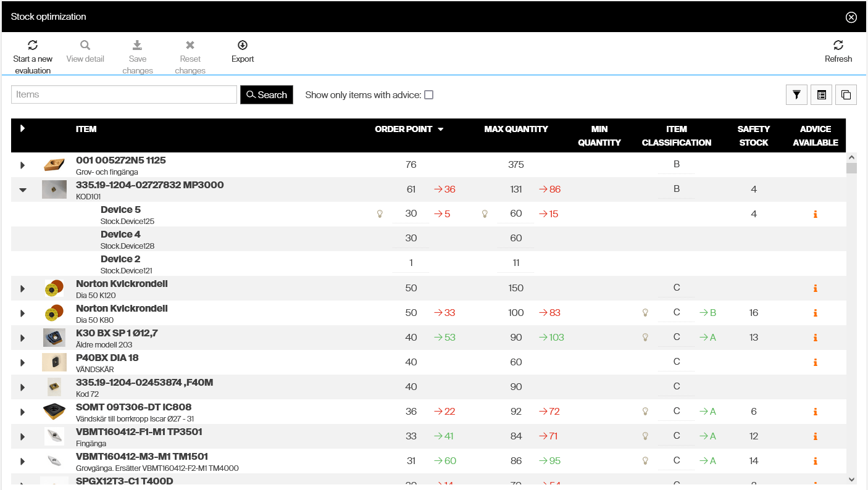This screenshot has width=868, height=490.
Task: Click the Refresh icon
Action: (x=838, y=45)
